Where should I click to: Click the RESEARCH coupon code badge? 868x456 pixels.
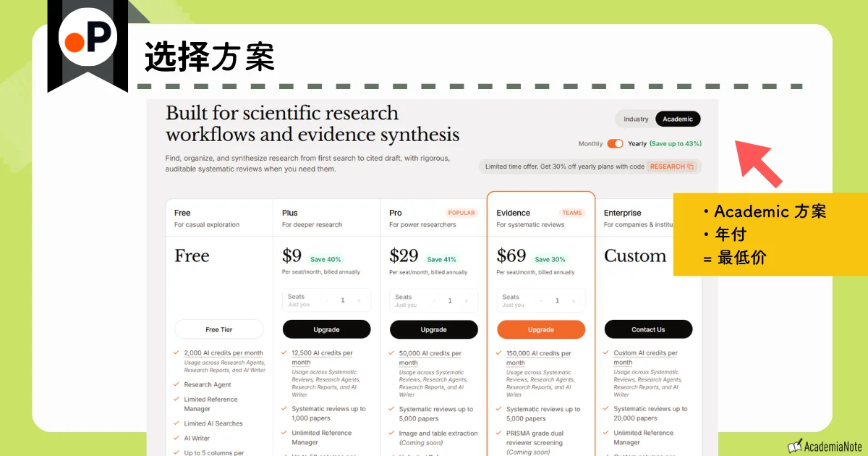point(672,166)
